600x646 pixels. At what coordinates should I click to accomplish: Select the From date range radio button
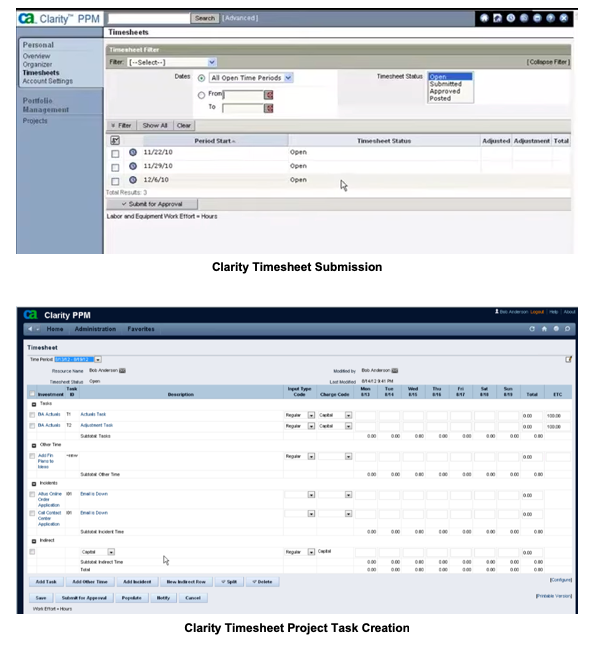click(x=202, y=95)
